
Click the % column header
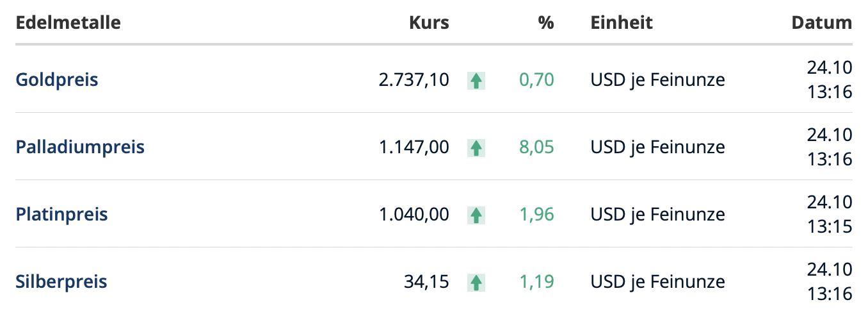click(x=545, y=23)
